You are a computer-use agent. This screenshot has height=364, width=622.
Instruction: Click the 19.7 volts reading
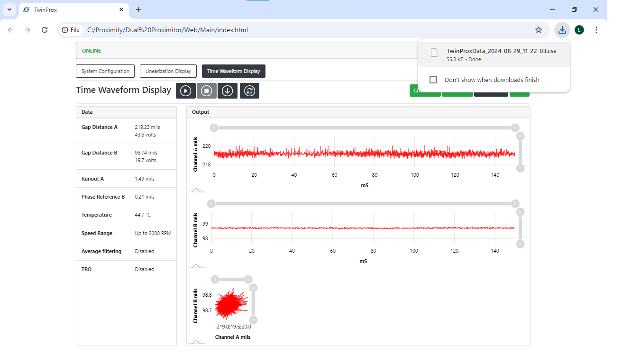[x=146, y=160]
